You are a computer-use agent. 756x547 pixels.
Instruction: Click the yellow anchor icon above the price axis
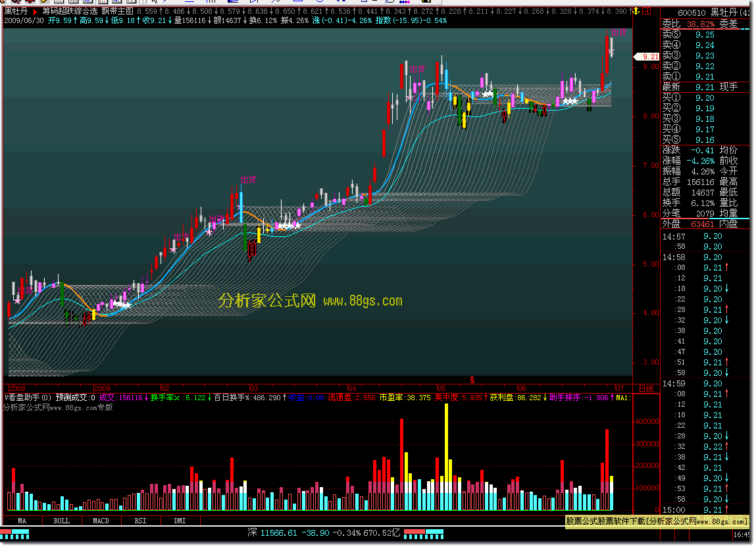click(x=636, y=11)
